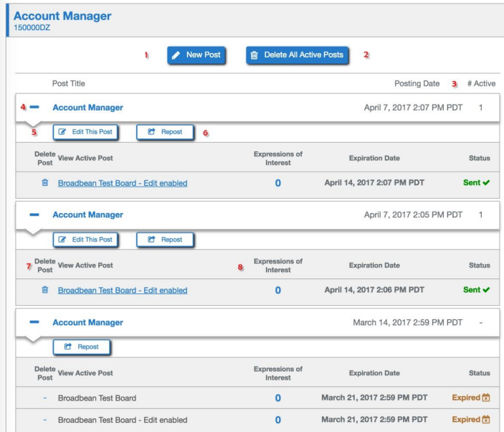Screen dimensions: 504x432
Task: Repost the March 14 expired post
Action: click(82, 347)
